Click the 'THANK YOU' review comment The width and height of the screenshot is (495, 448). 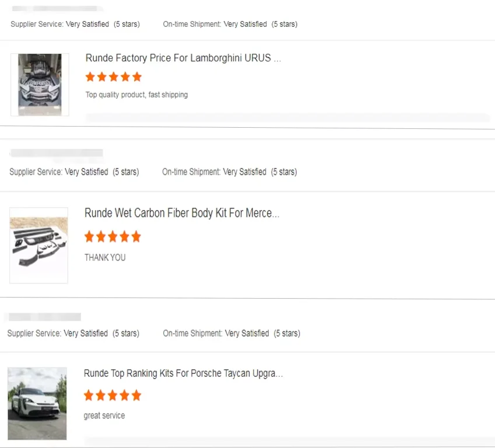(x=105, y=257)
